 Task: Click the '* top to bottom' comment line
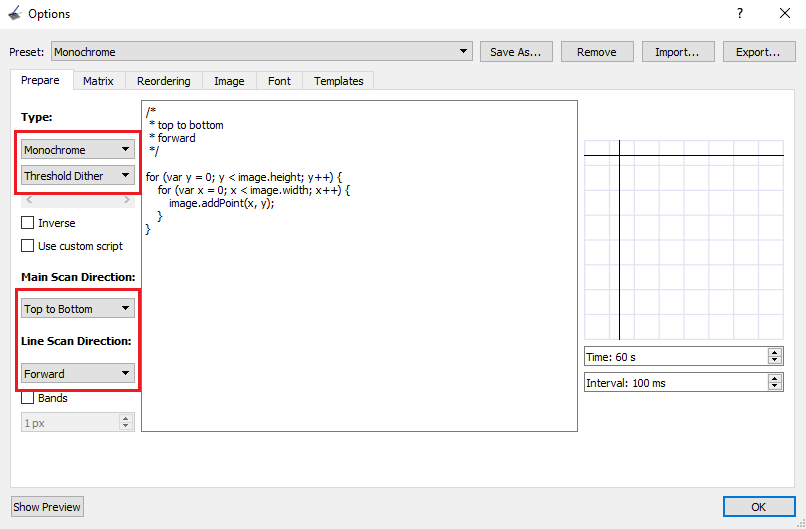pos(186,125)
